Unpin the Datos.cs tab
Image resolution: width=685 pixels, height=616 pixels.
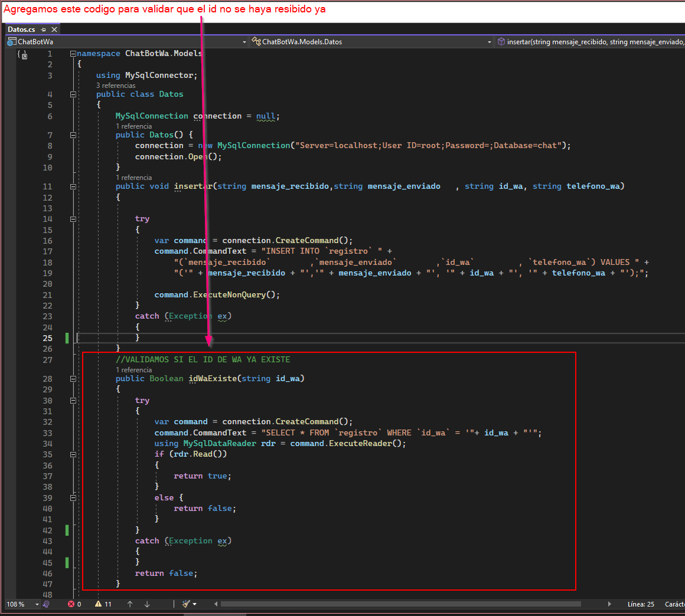[43, 29]
